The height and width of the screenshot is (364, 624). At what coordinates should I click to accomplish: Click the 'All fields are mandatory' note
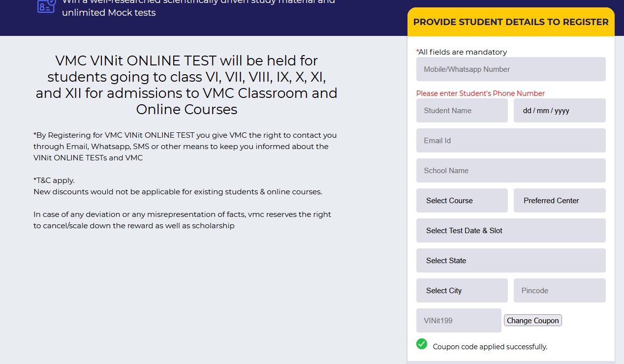(462, 52)
